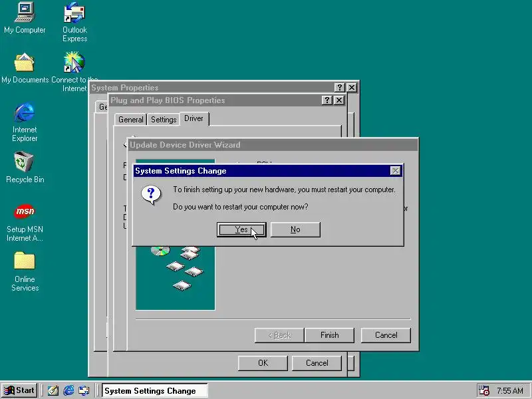The width and height of the screenshot is (532, 399).
Task: Click the Update Device Driver Wizard title bar
Action: pyautogui.click(x=273, y=145)
